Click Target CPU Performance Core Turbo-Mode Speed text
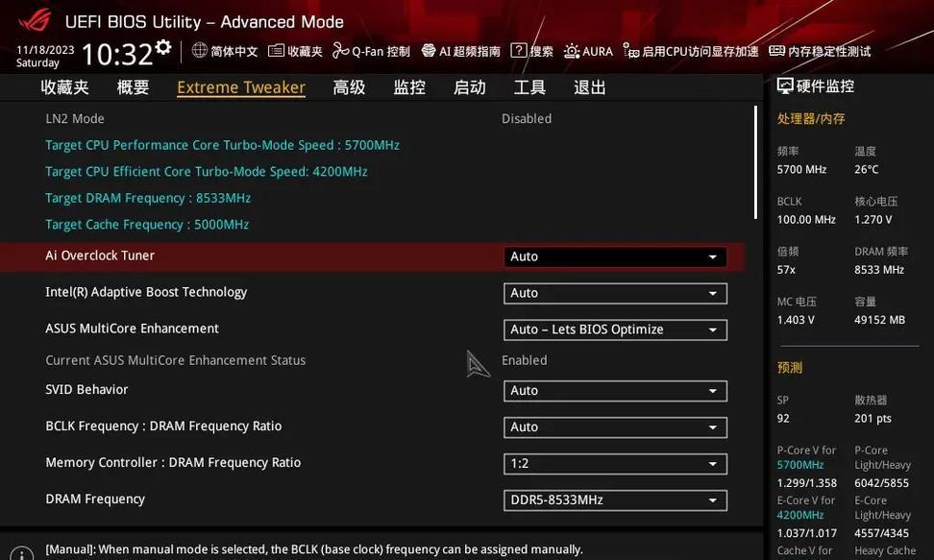Image resolution: width=934 pixels, height=560 pixels. (222, 145)
